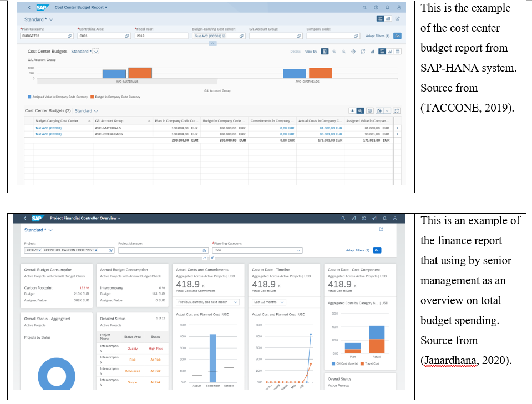Open the chart settings gear icon beside zoom icons

[353, 52]
